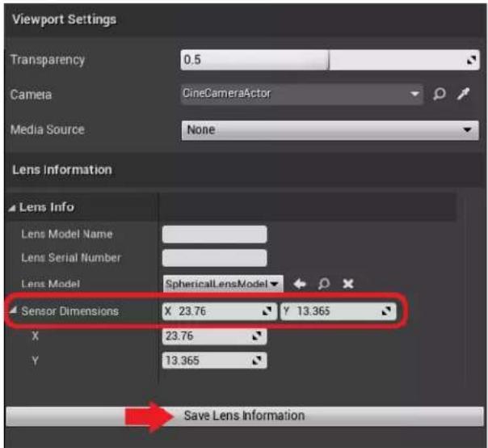Click the Lens Model Name field
This screenshot has width=488, height=448.
pos(214,235)
